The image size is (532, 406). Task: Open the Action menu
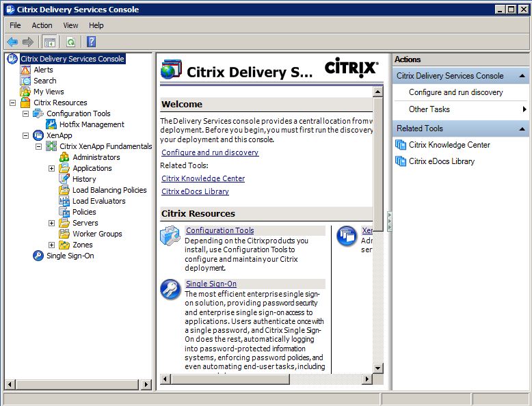pos(42,25)
